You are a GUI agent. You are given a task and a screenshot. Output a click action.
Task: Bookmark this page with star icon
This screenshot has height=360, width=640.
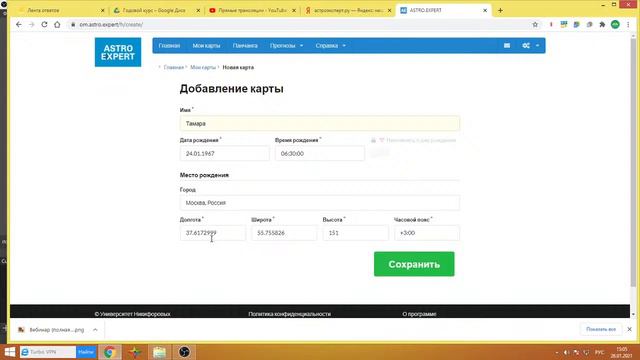pos(535,24)
